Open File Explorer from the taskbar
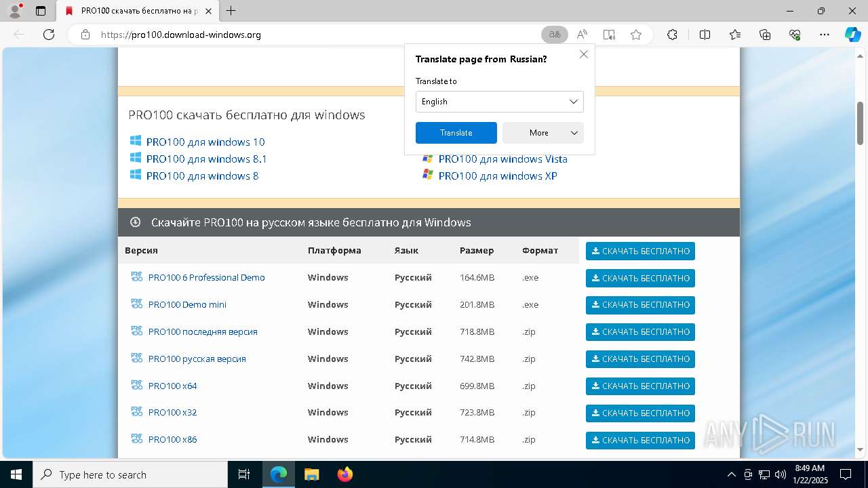 pyautogui.click(x=311, y=474)
